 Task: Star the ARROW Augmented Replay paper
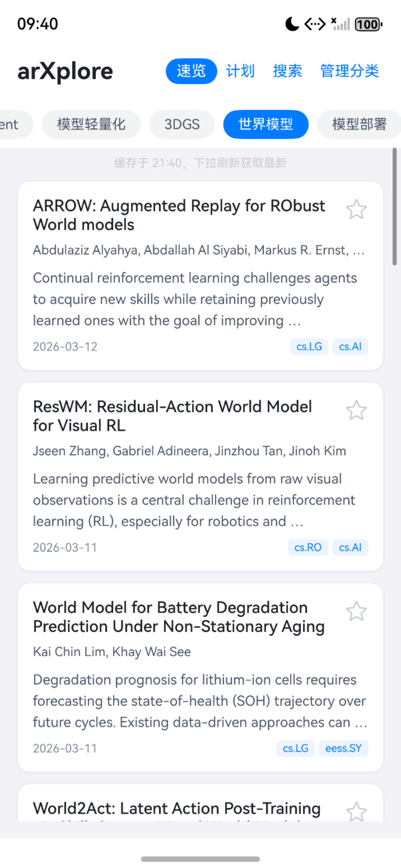[x=356, y=209]
